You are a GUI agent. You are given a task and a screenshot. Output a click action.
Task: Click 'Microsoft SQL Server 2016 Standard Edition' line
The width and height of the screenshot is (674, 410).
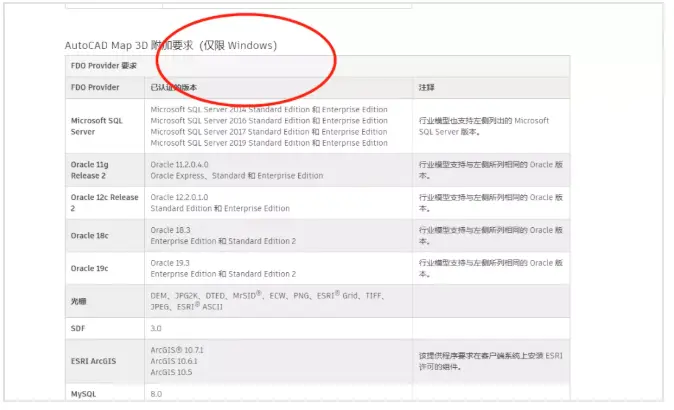coord(269,121)
